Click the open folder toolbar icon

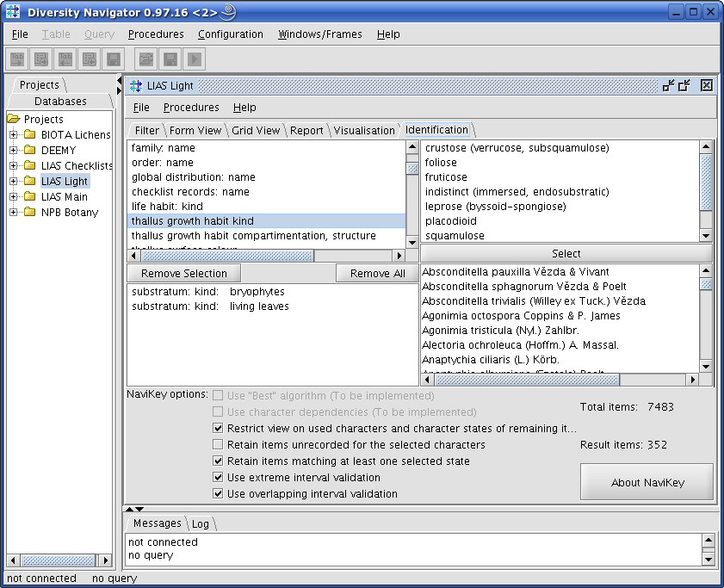pos(146,59)
